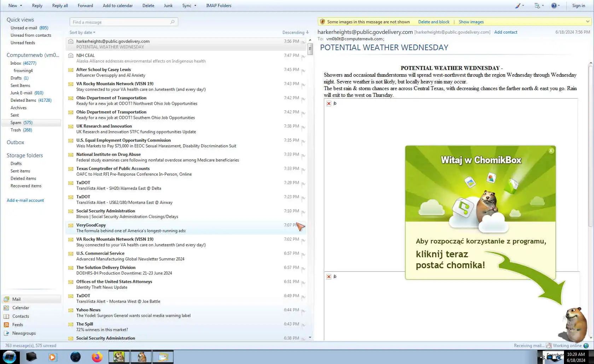Click Delete in the toolbar

click(x=148, y=6)
